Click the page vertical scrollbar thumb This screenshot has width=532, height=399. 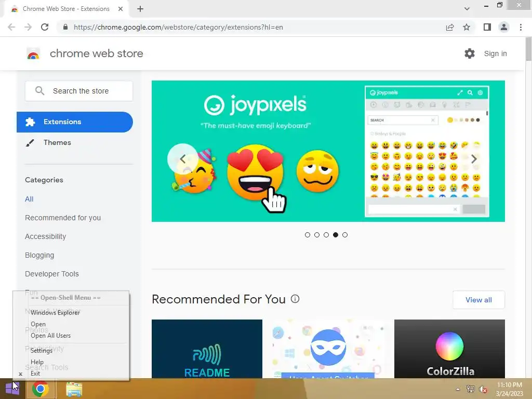pos(528,49)
